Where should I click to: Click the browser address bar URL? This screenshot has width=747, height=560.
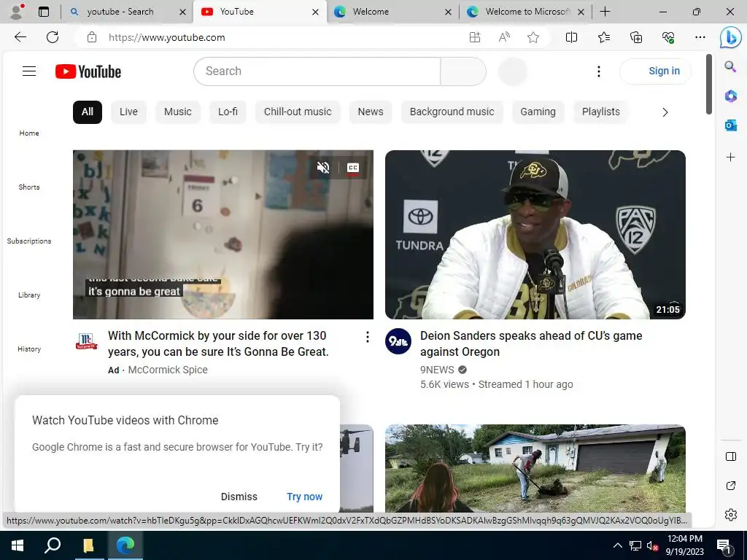click(x=167, y=37)
